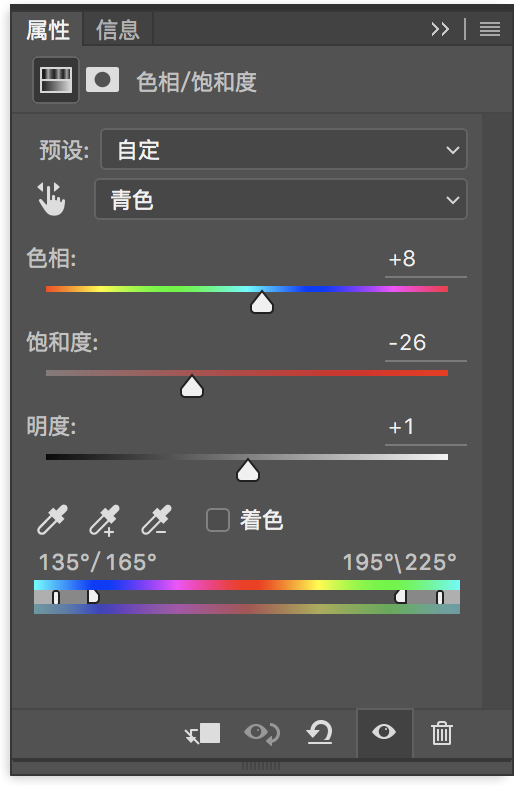Delete this adjustment layer via the trash icon
The height and width of the screenshot is (790, 514).
(x=442, y=733)
